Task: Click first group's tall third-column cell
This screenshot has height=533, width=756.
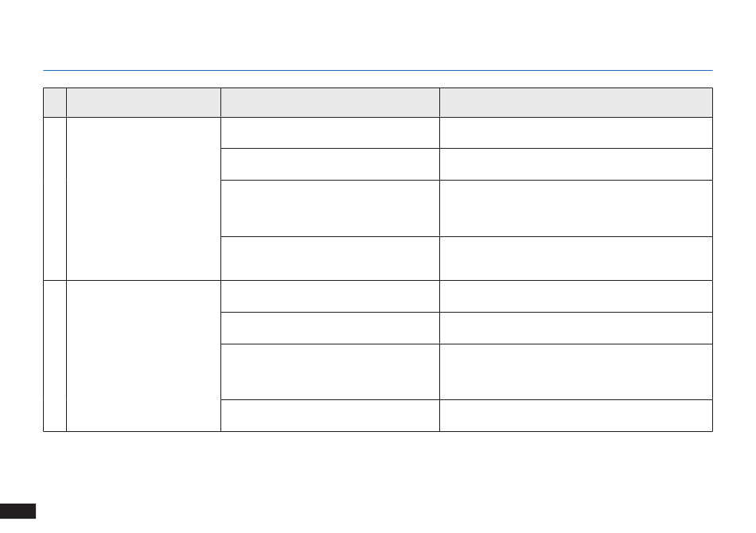Action: click(330, 208)
